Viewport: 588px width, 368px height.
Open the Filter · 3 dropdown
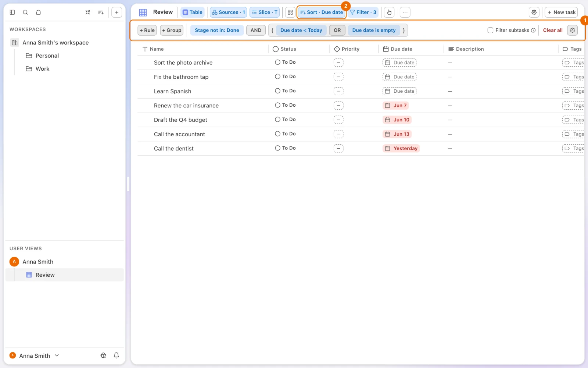tap(363, 12)
